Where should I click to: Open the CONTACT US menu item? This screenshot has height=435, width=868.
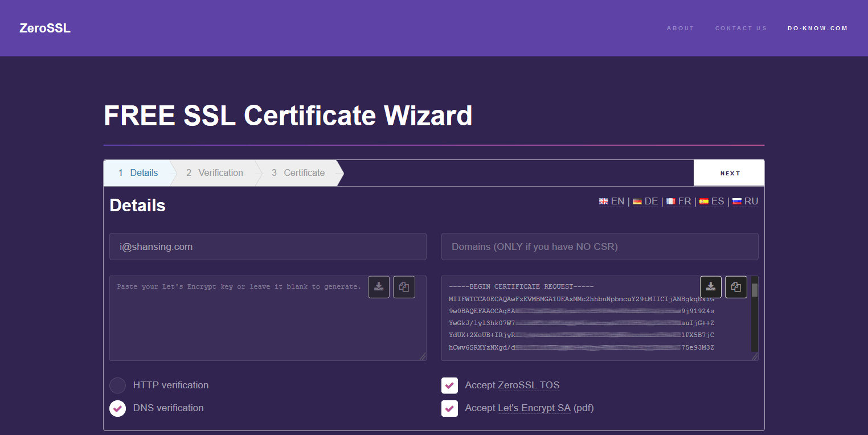(741, 28)
